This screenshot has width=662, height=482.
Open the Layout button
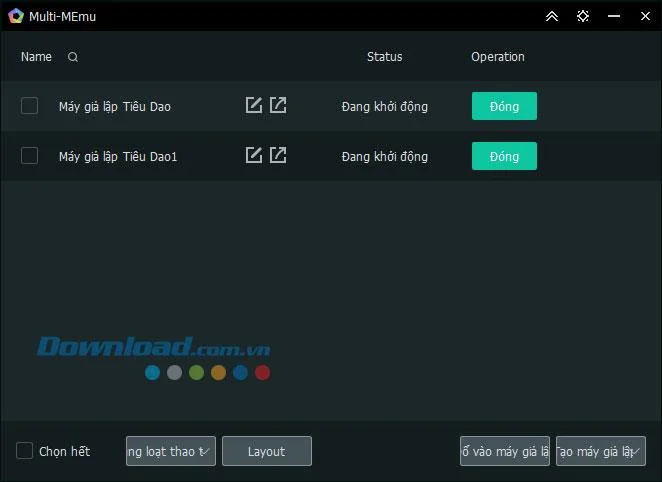[267, 451]
